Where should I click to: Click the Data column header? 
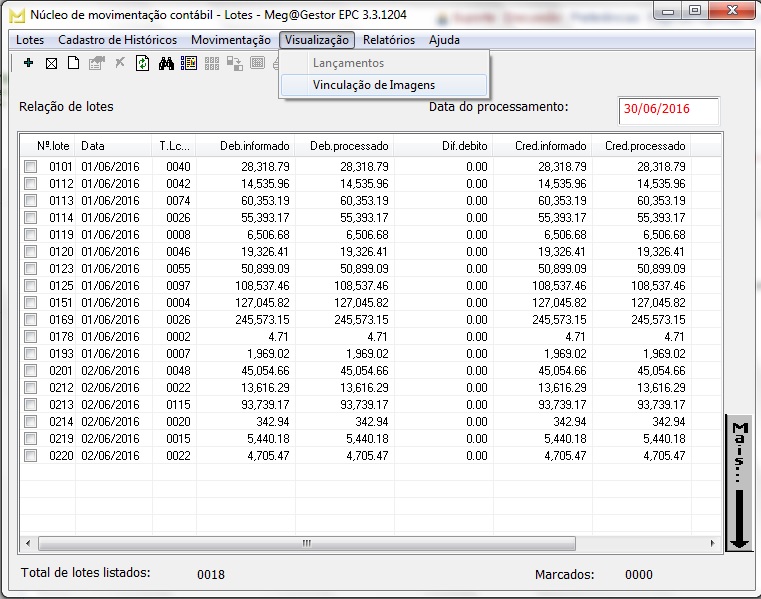pyautogui.click(x=114, y=145)
